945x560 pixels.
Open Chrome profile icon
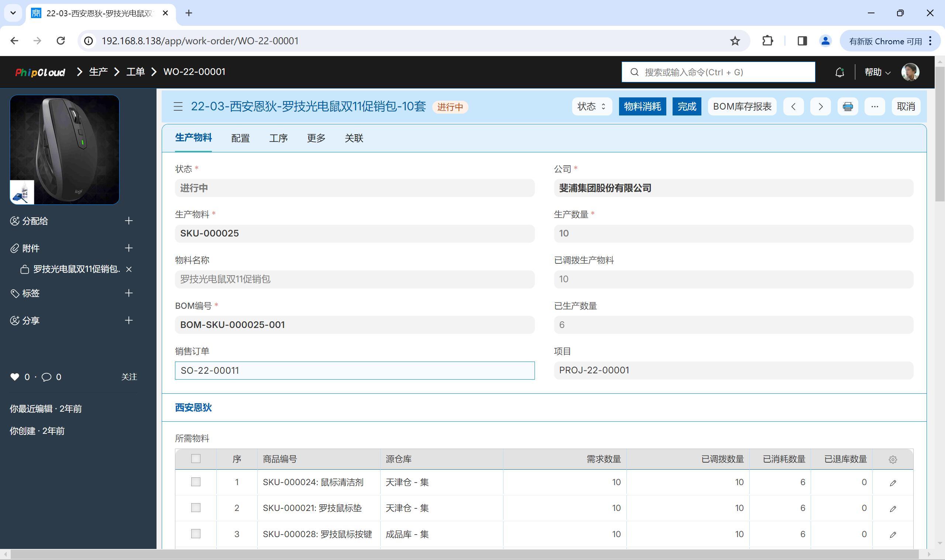(825, 41)
